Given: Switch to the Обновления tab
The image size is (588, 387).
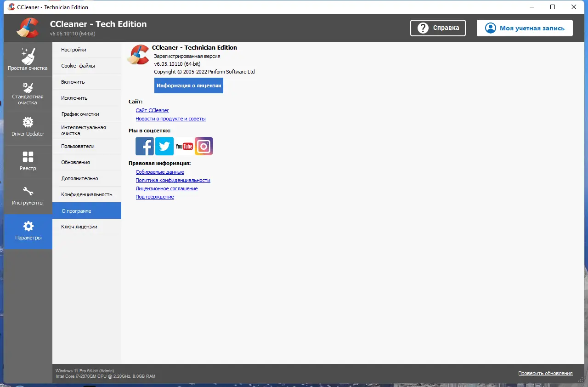Looking at the screenshot, I should pyautogui.click(x=87, y=162).
